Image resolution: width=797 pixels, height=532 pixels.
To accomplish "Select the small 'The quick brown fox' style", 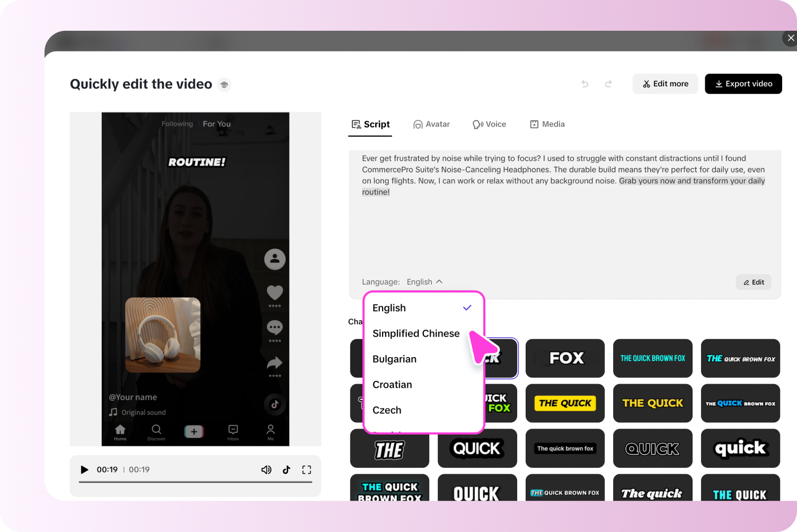I will (x=565, y=448).
